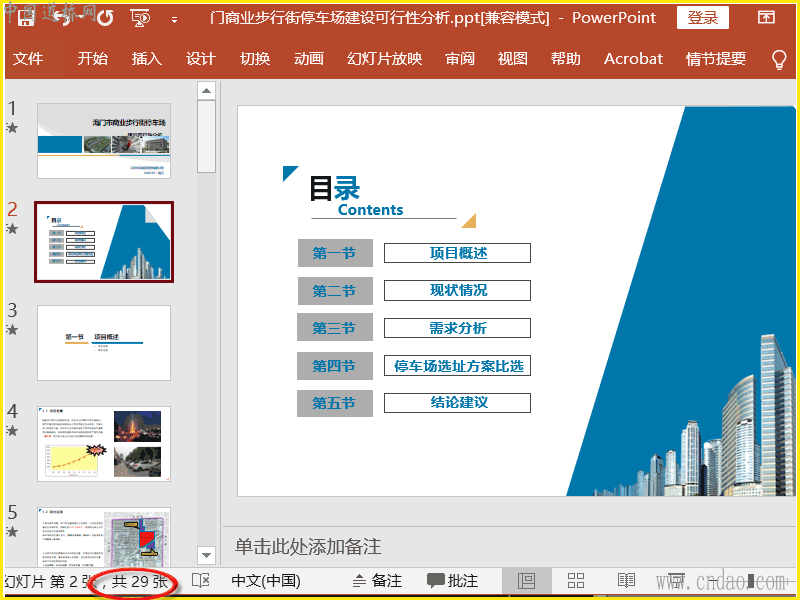This screenshot has height=600, width=800.
Task: Click the 结论建议 text box
Action: point(458,403)
